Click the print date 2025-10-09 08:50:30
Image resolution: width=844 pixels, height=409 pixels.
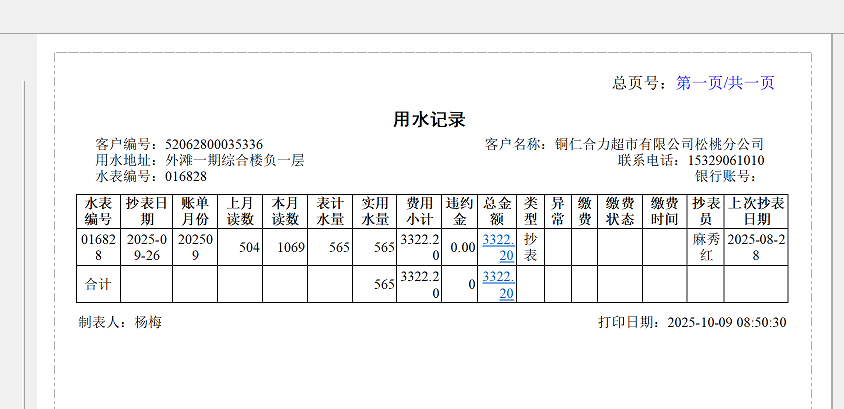[x=726, y=322]
